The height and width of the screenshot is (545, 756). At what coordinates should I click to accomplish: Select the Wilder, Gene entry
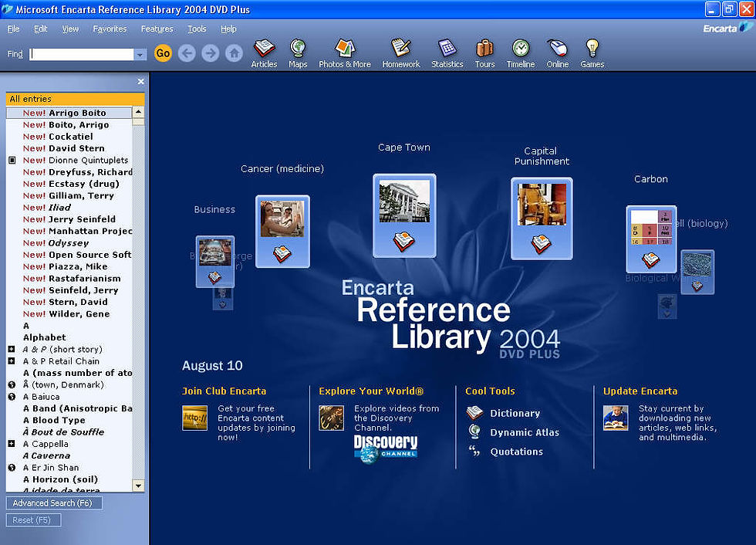click(69, 314)
